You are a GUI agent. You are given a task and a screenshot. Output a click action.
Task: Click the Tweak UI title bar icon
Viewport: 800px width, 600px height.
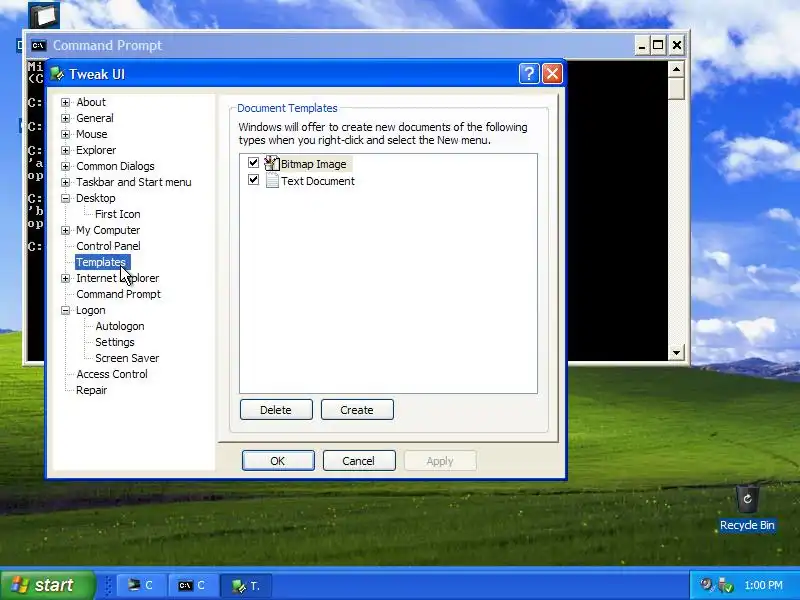pos(57,74)
